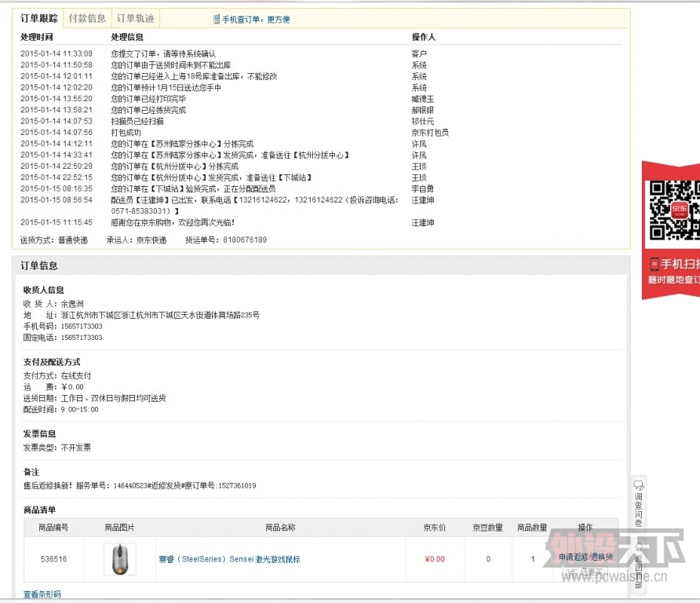Click the phone icon beside 手机查订单

tap(217, 19)
